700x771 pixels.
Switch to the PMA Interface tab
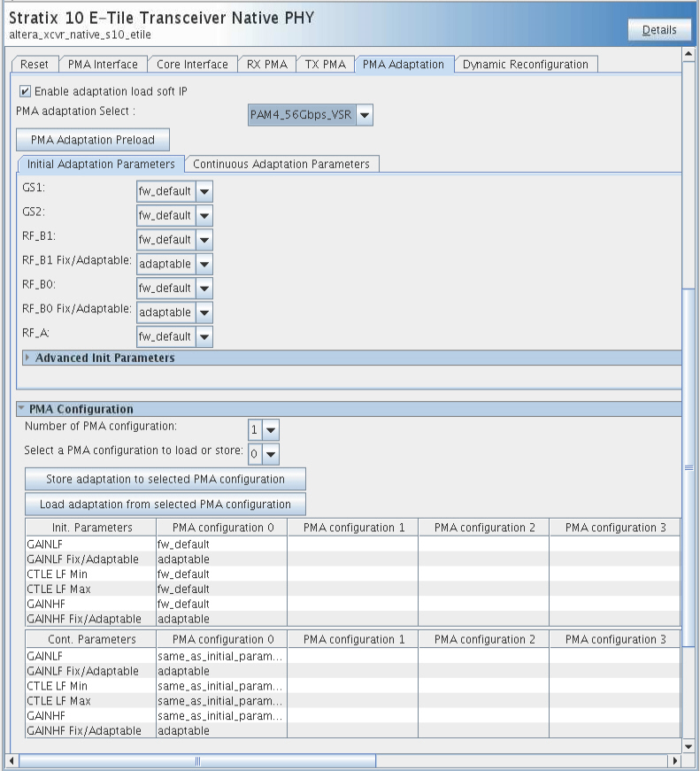point(103,65)
